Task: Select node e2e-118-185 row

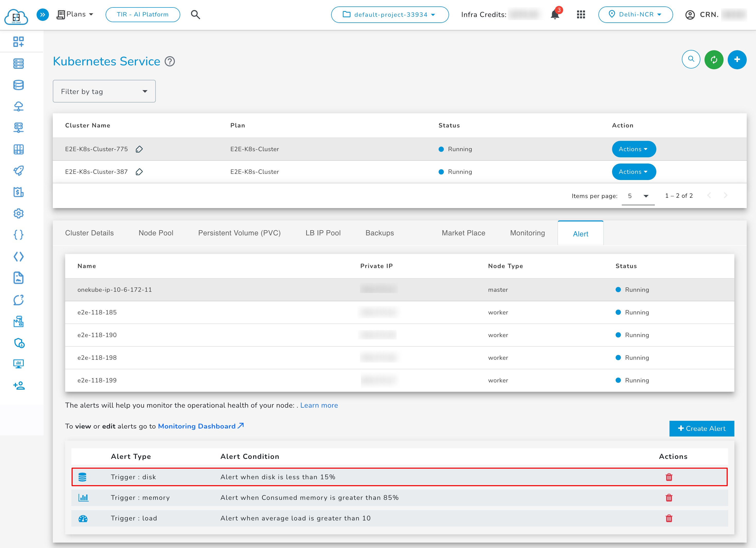Action: tap(399, 312)
